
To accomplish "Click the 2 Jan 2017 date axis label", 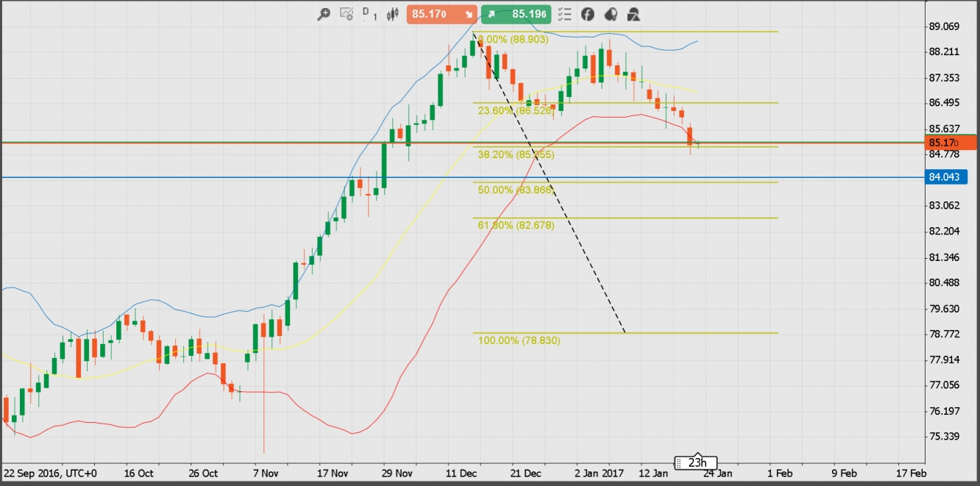I will 599,472.
